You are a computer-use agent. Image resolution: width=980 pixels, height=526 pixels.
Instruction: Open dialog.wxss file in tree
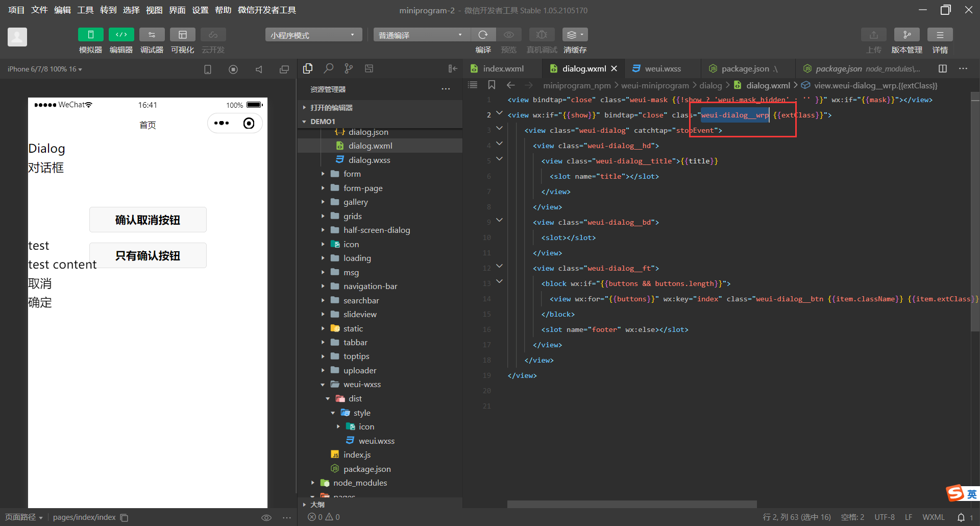pyautogui.click(x=370, y=160)
